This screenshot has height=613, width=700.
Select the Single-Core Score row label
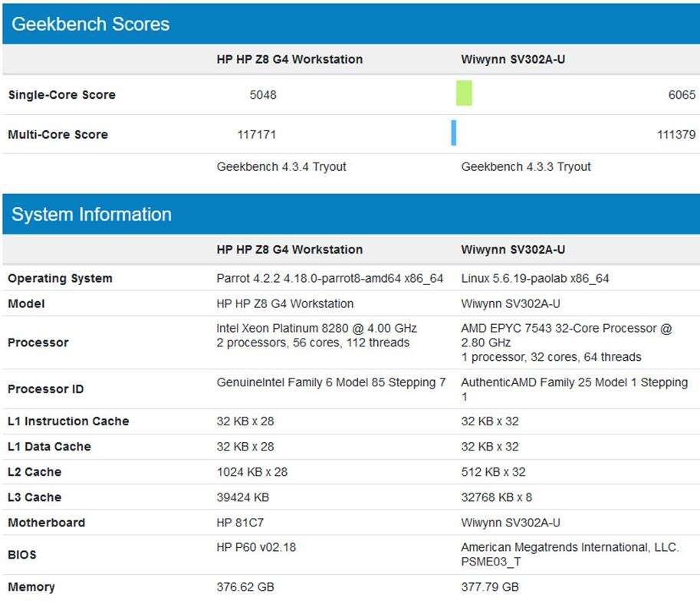61,95
